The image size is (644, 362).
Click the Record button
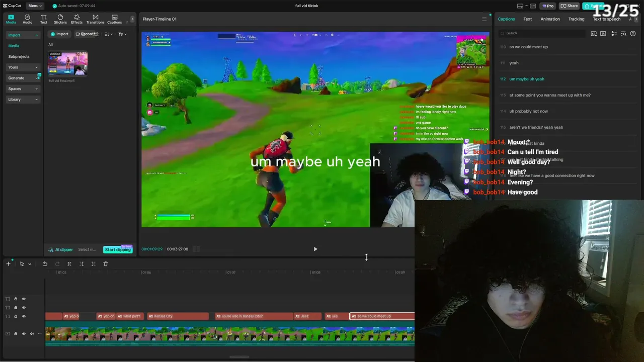pyautogui.click(x=85, y=34)
